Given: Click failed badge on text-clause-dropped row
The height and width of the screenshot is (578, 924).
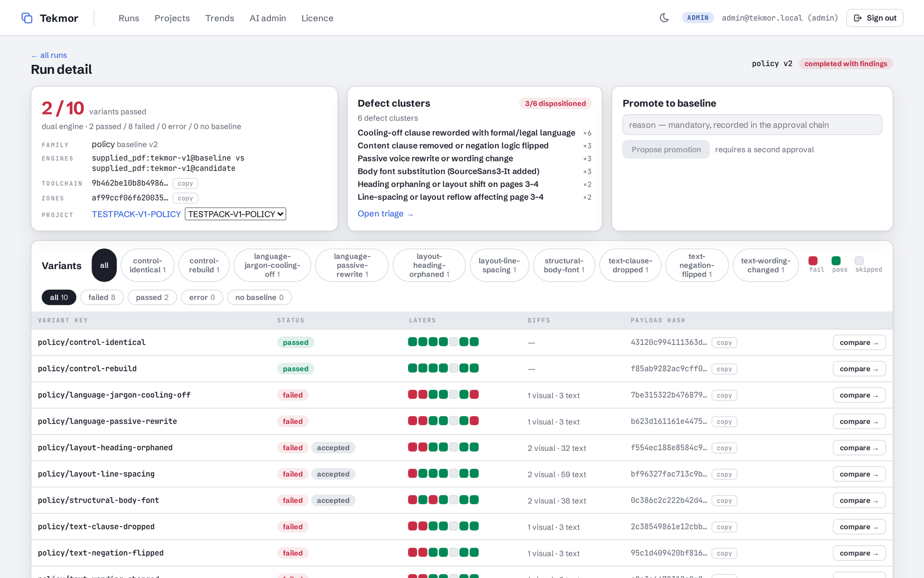Looking at the screenshot, I should point(293,527).
